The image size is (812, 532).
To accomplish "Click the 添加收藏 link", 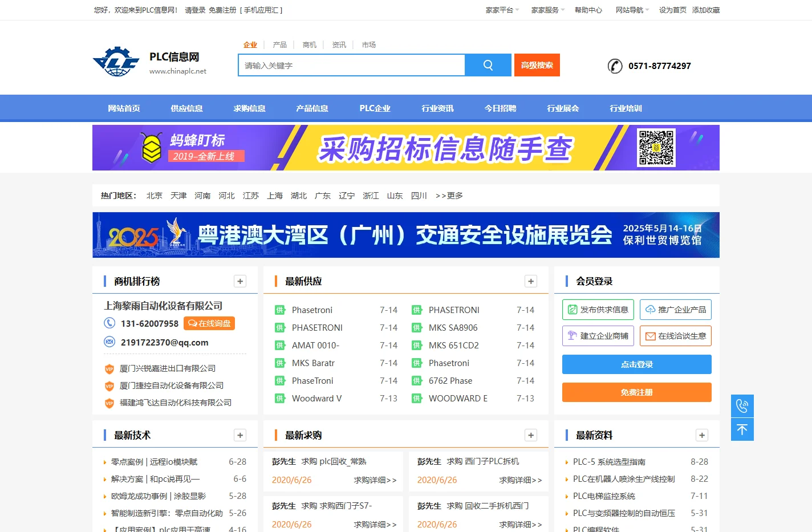I will click(706, 10).
